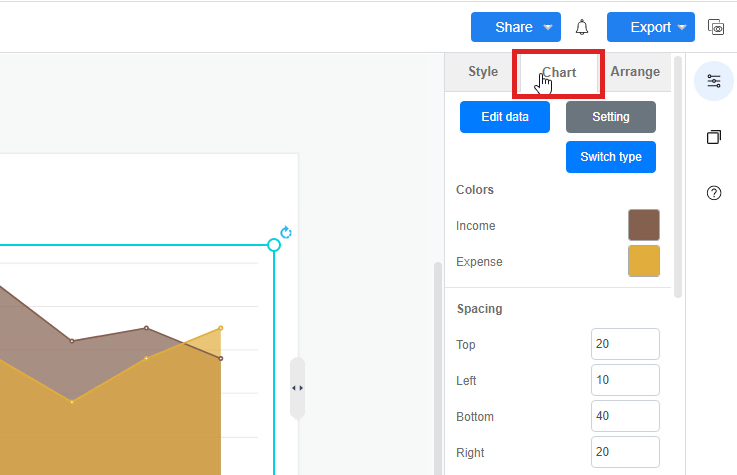Open the Arrange tab
Screen dimensions: 737x475
click(x=635, y=72)
